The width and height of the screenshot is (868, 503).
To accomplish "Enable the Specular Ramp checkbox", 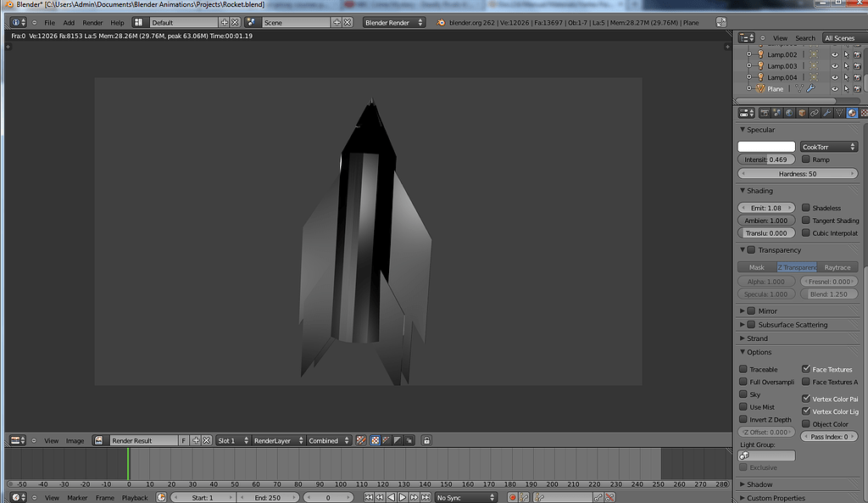I will (806, 159).
